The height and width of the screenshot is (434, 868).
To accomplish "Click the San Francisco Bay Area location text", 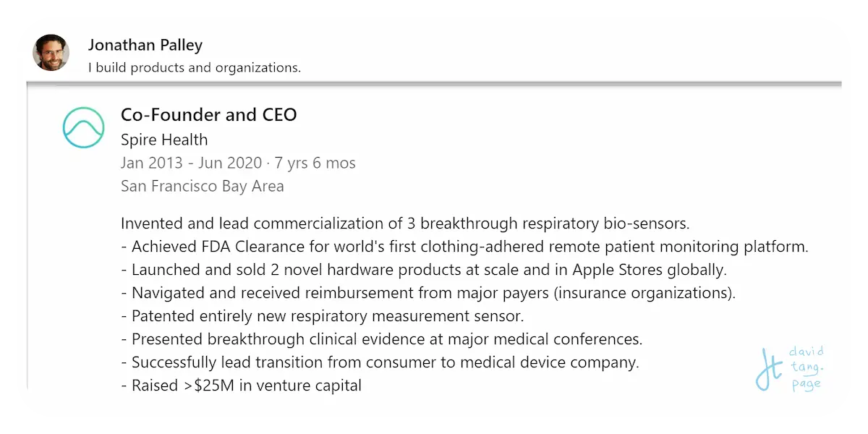I will click(x=203, y=186).
